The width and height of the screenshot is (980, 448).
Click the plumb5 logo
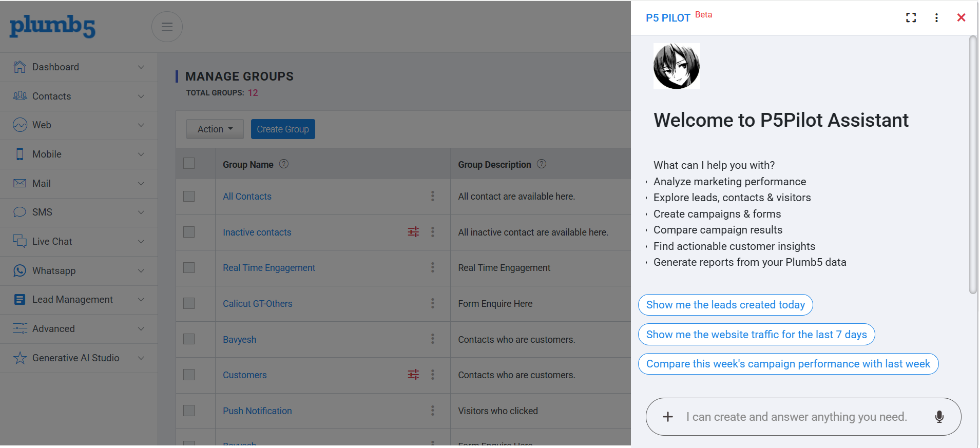[x=52, y=26]
